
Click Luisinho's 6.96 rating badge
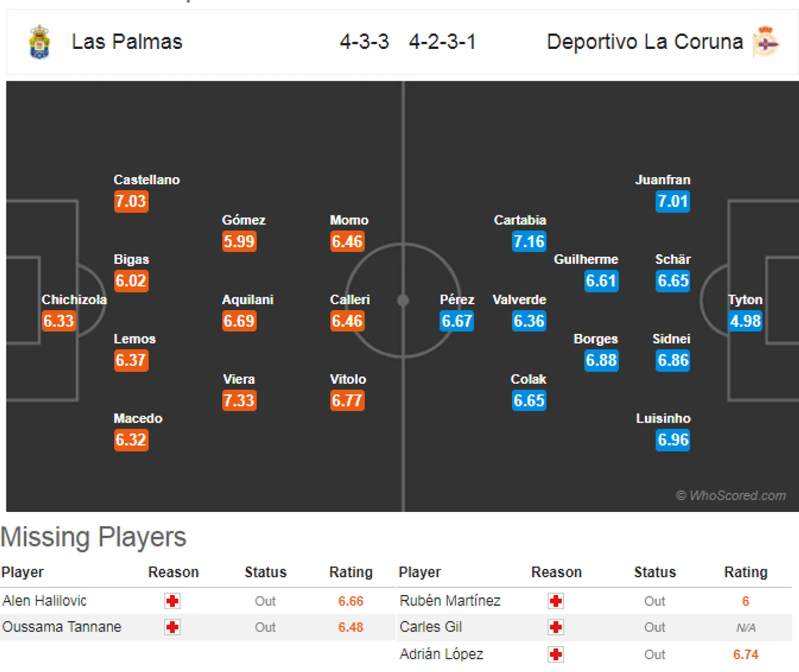pyautogui.click(x=673, y=440)
